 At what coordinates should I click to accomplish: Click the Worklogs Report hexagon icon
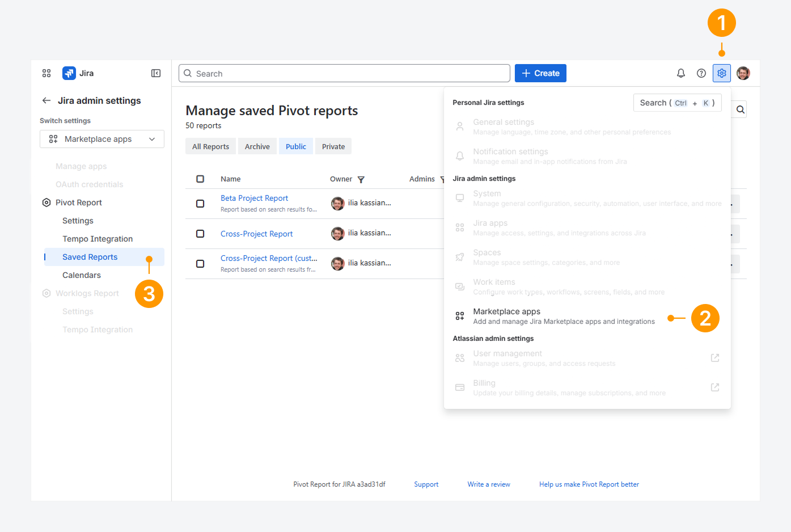pos(46,293)
